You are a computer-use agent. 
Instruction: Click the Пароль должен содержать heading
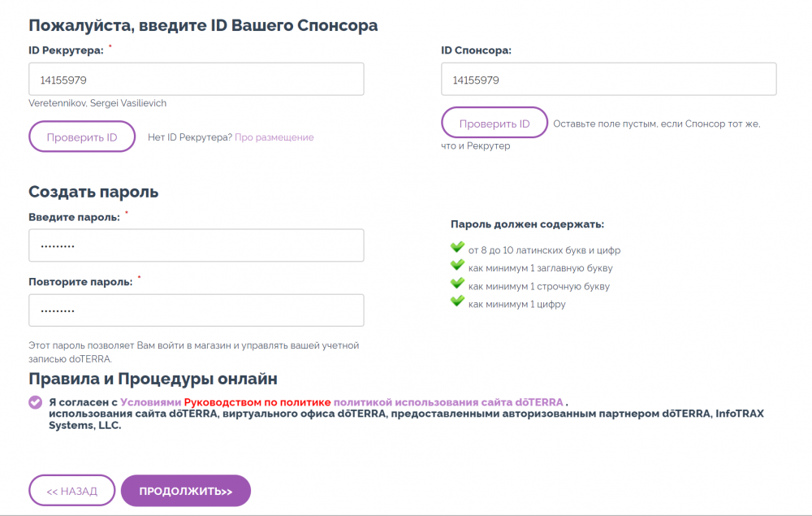coord(527,224)
